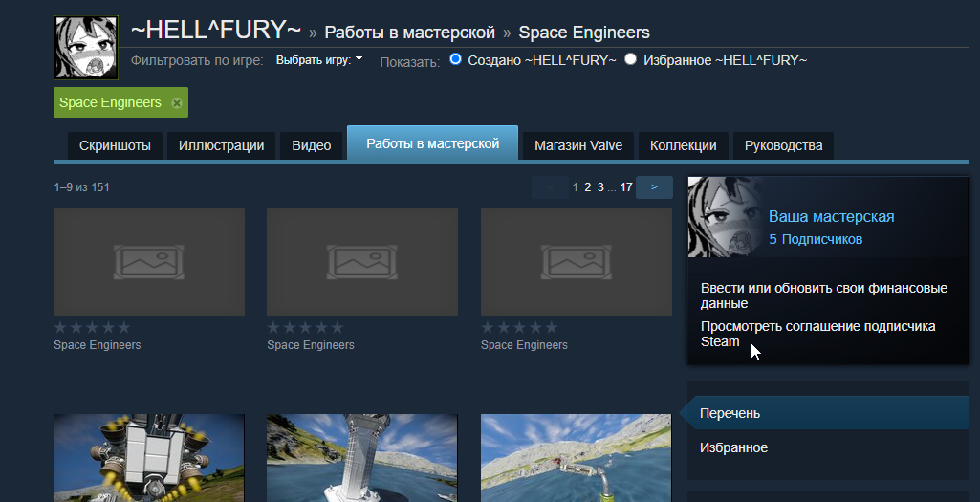The image size is (980, 502).
Task: Open the '5 Подписчиков' subscribers link
Action: click(x=816, y=239)
